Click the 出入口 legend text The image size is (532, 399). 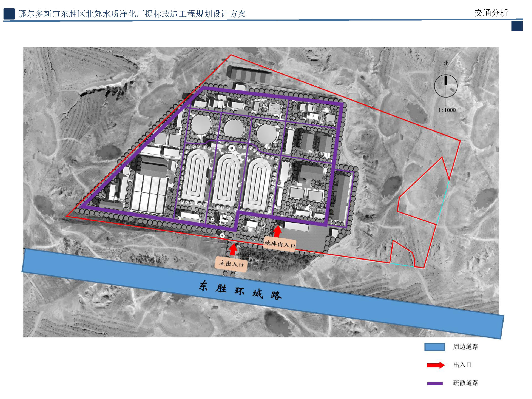pyautogui.click(x=462, y=365)
